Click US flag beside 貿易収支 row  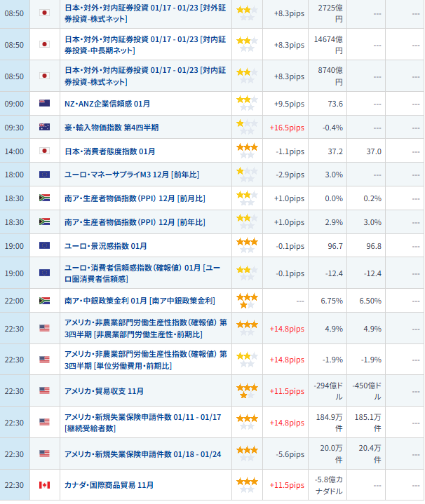44,390
